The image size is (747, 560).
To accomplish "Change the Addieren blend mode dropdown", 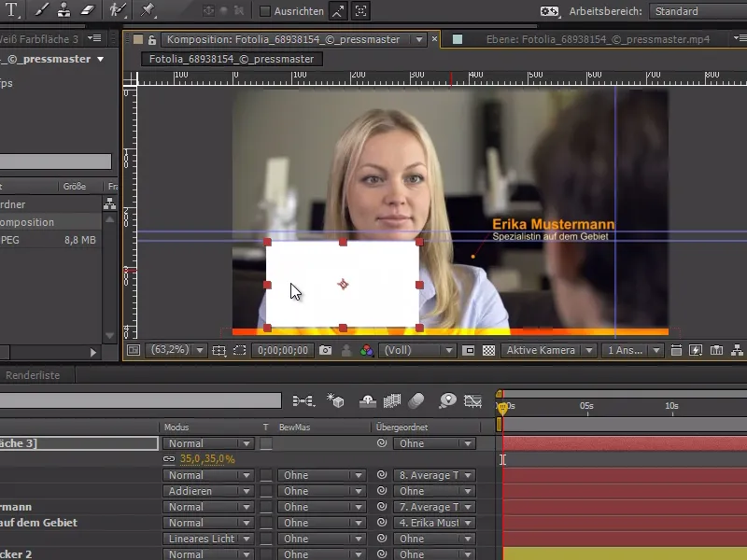I will click(x=207, y=490).
